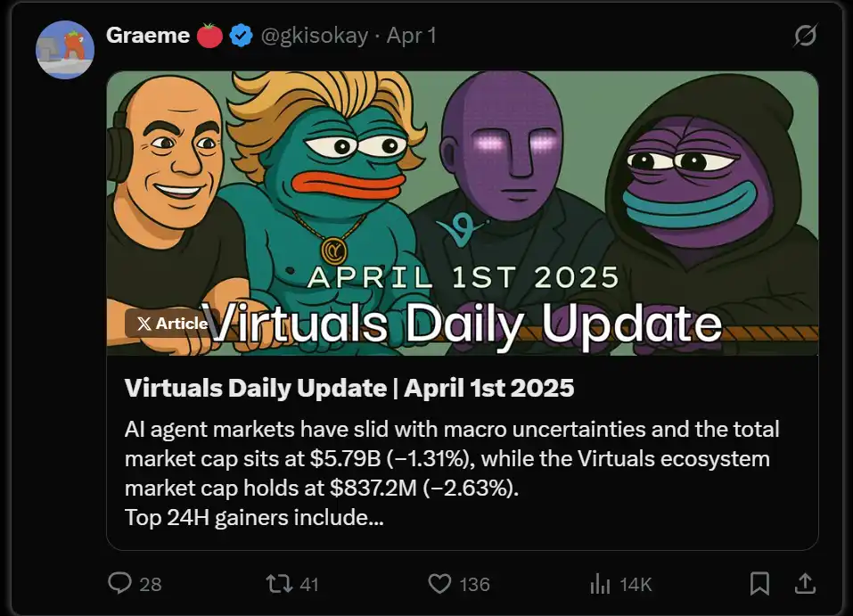Open the @gkisokay handle link

[x=313, y=37]
